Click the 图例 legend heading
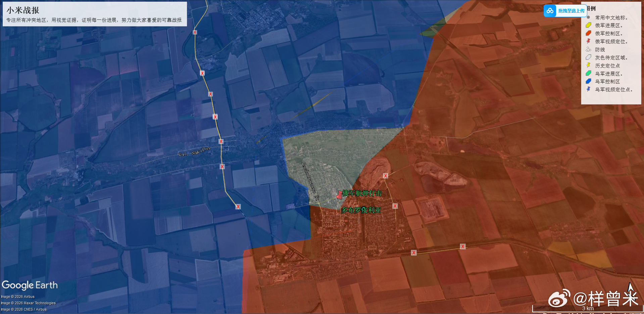644x314 pixels. [x=591, y=8]
